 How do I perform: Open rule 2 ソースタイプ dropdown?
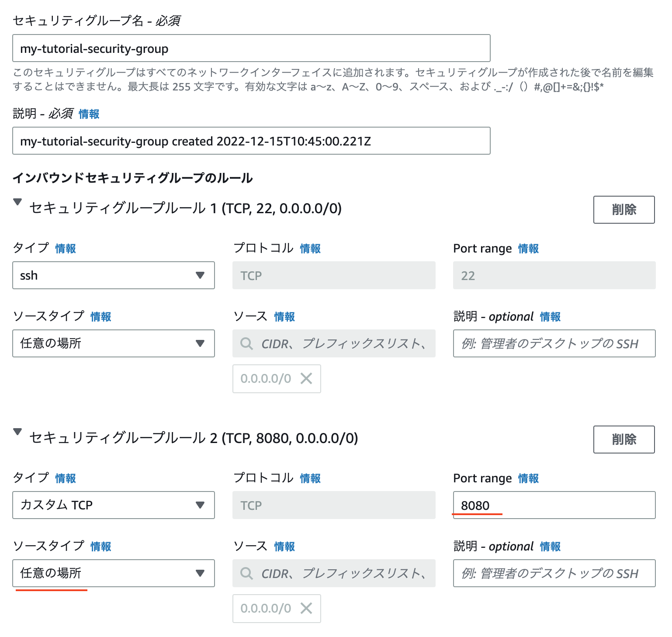(x=114, y=573)
